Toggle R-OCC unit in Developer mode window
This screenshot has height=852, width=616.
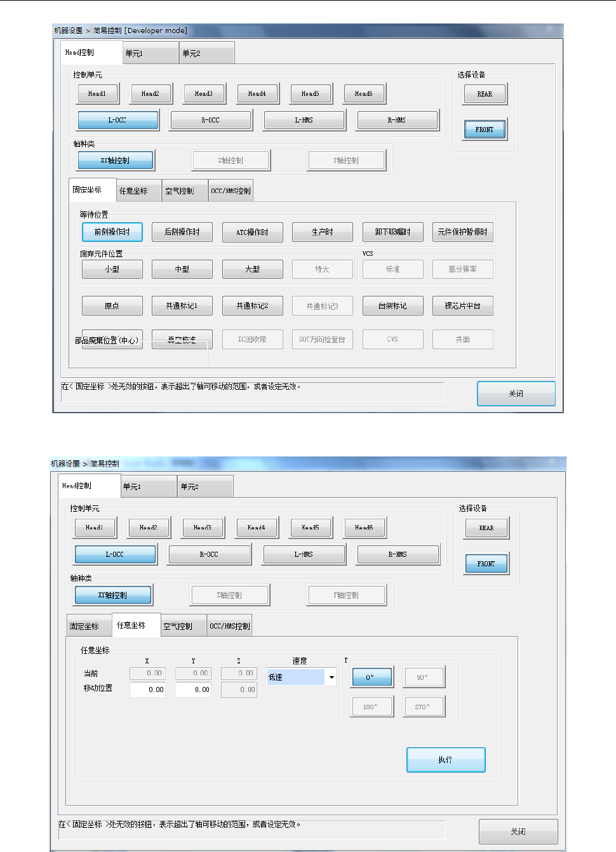click(211, 120)
